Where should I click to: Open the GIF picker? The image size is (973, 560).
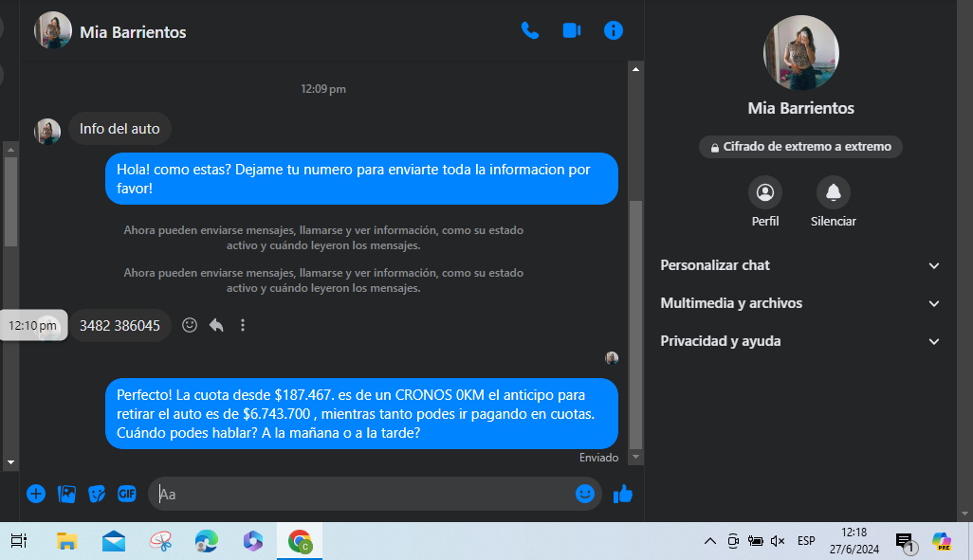tap(127, 494)
